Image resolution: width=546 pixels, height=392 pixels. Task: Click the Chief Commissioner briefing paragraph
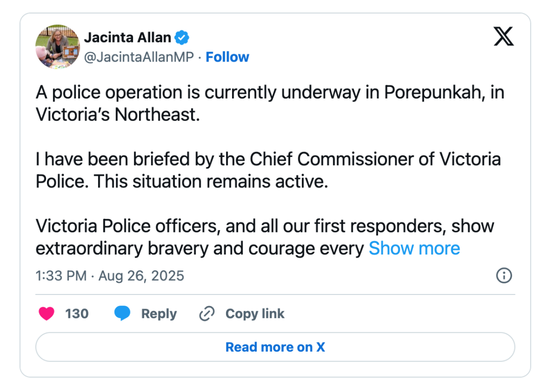click(268, 170)
